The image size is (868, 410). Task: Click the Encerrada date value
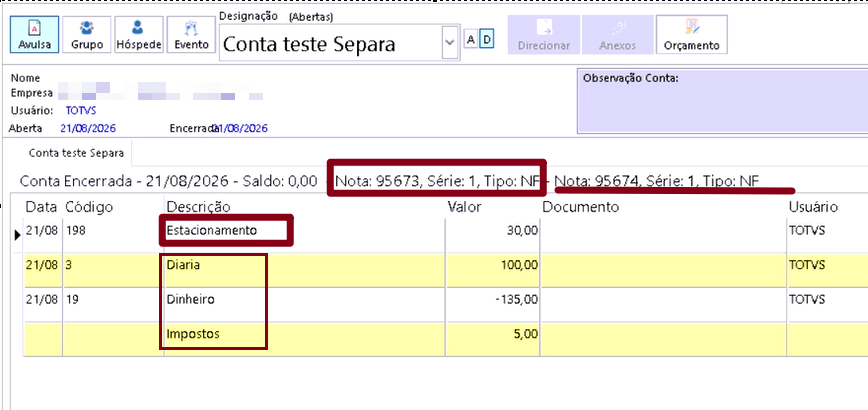tap(240, 128)
